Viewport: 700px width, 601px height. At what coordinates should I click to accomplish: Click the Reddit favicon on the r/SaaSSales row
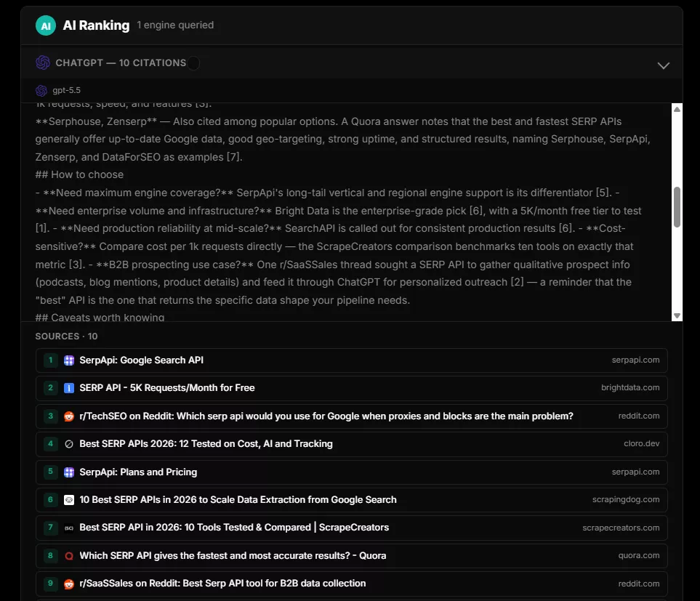(69, 584)
